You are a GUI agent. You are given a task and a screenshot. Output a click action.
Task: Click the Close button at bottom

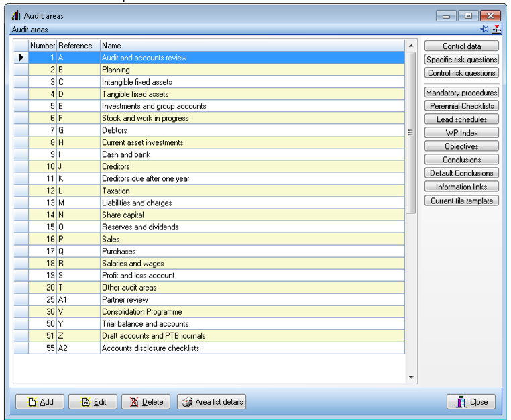click(x=471, y=401)
